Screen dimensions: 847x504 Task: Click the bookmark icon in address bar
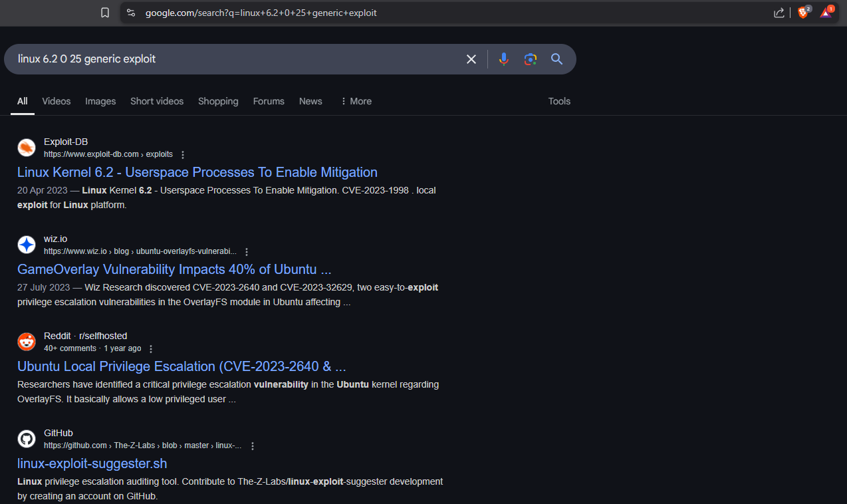coord(105,13)
